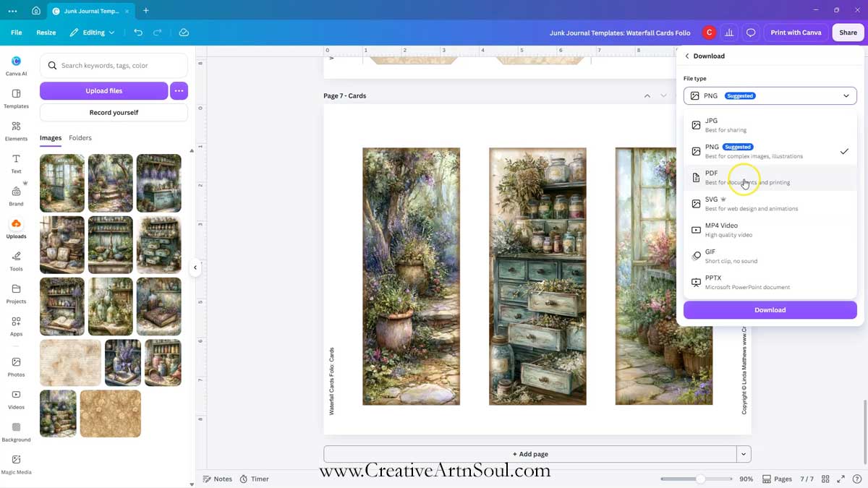This screenshot has width=868, height=488.
Task: Open the Elements sidebar panel
Action: coord(16,131)
